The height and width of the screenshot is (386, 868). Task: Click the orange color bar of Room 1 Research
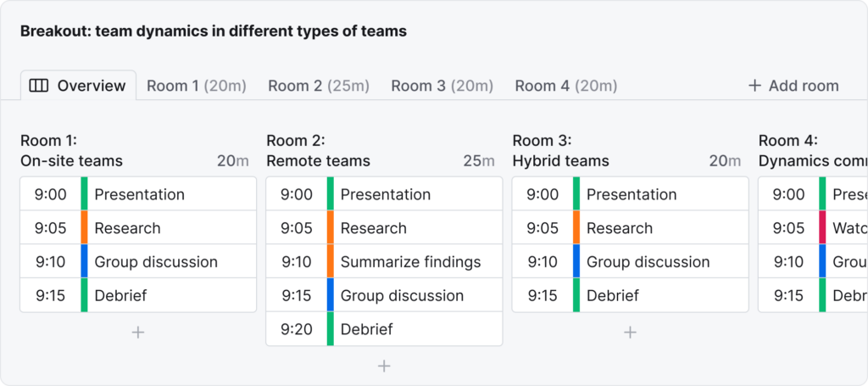coord(84,227)
